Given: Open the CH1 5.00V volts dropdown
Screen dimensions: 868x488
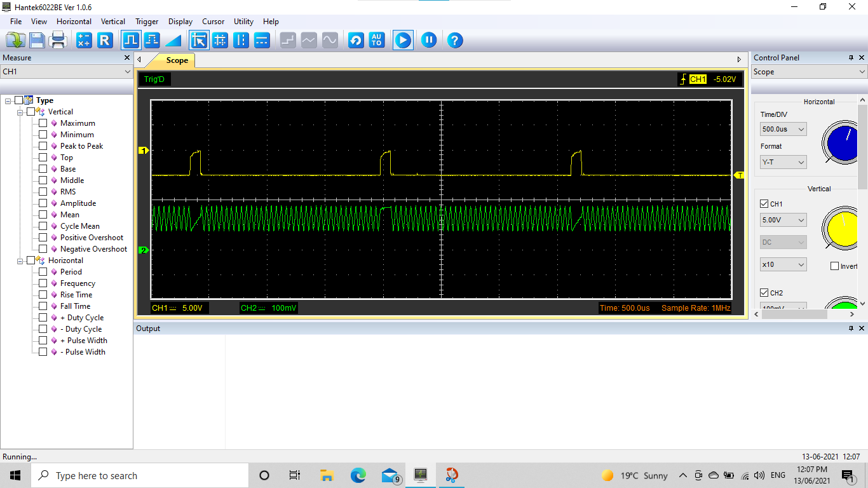Looking at the screenshot, I should click(783, 220).
